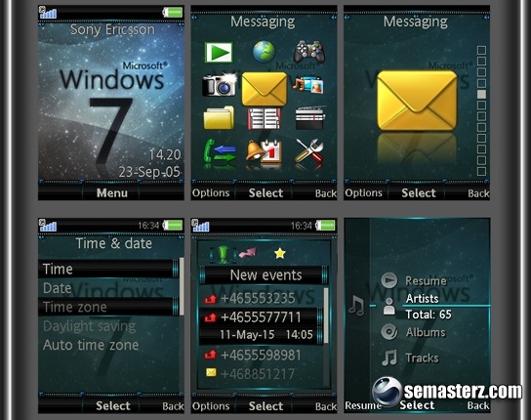This screenshot has width=531, height=420.
Task: Select the Artists item in media player
Action: (423, 299)
